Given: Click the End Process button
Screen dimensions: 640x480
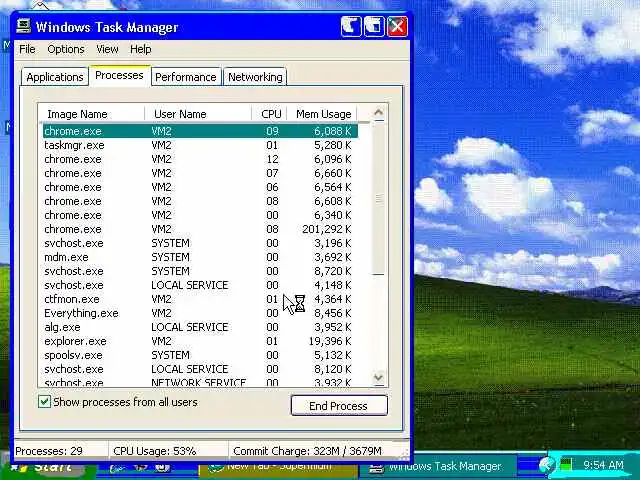Looking at the screenshot, I should [x=339, y=406].
